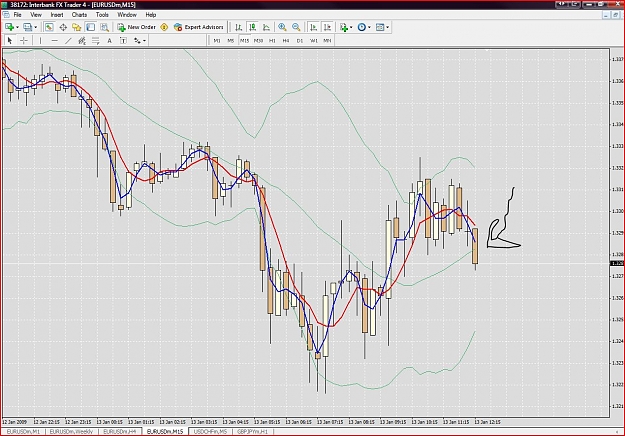Select the Equidistant Channel tool
This screenshot has height=436, width=625.
tap(82, 40)
